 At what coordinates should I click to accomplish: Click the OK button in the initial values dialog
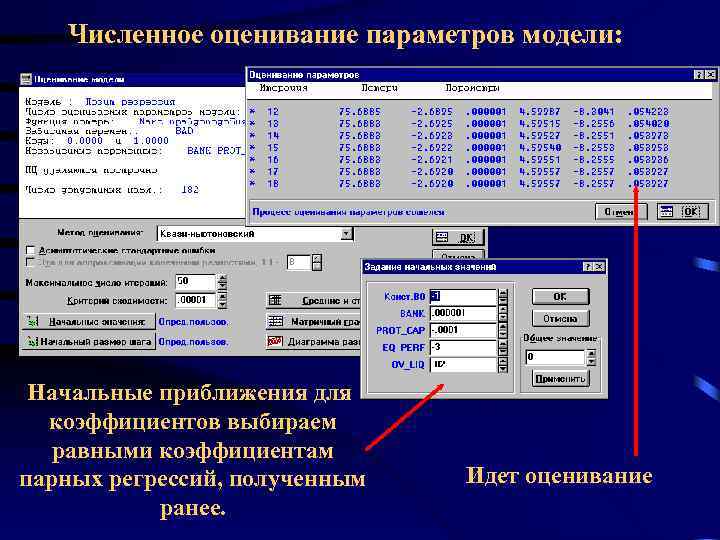pos(560,296)
